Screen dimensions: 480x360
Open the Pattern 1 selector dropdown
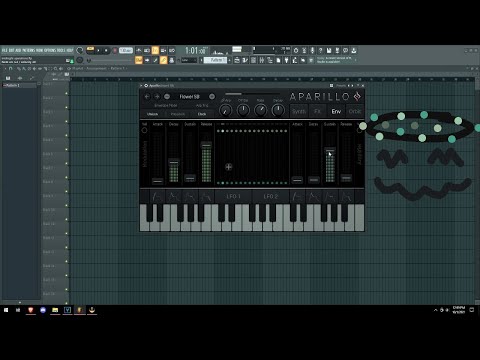[215, 60]
